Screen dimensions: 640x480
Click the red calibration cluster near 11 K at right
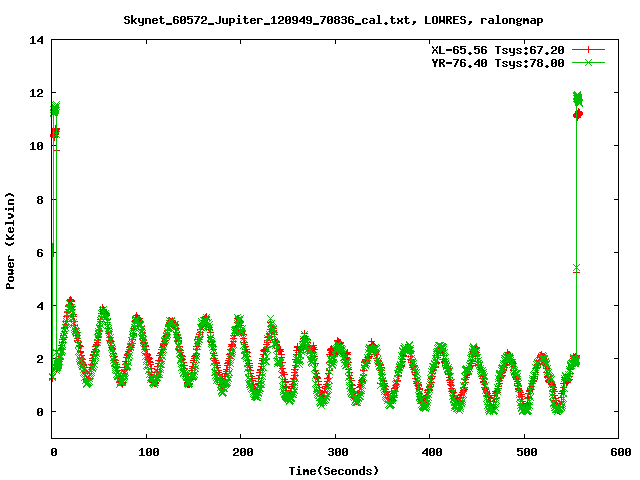point(578,114)
